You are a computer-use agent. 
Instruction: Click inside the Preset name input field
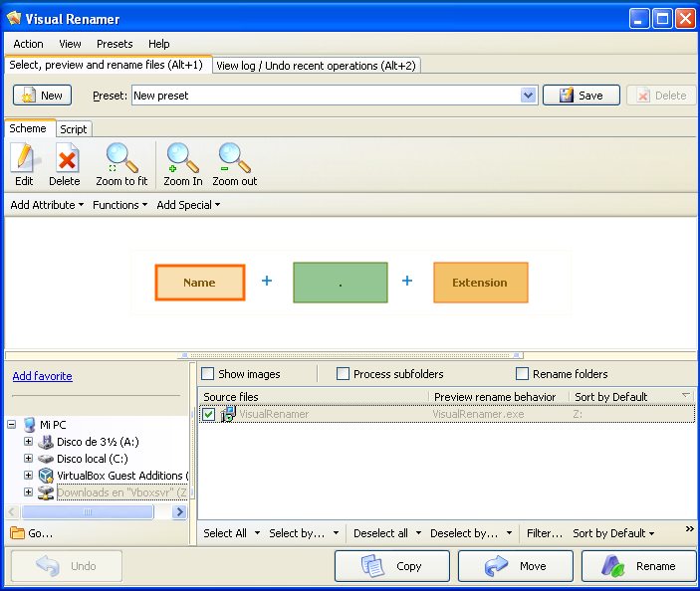(326, 96)
